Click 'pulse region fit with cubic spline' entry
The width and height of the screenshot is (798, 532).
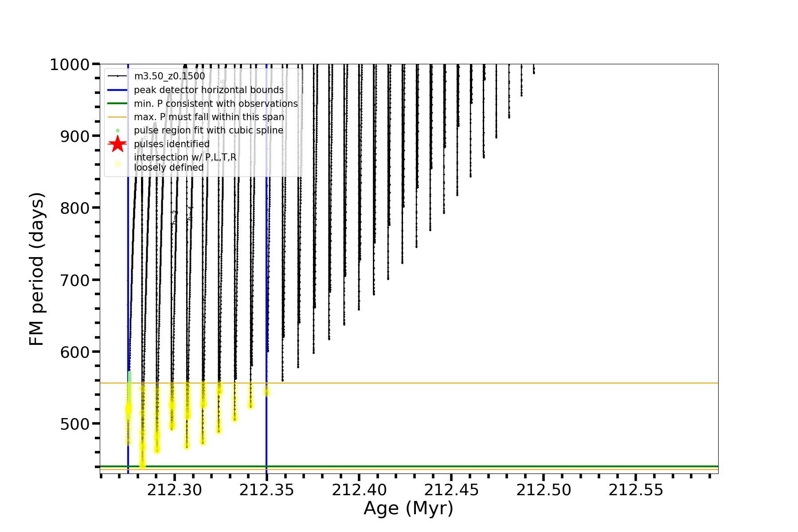coord(208,130)
